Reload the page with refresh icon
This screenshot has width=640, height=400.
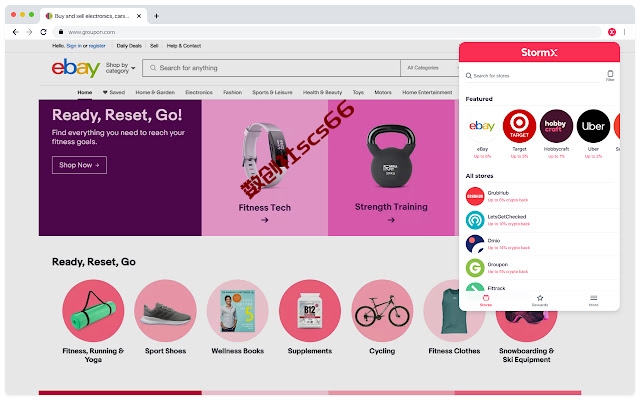43,32
